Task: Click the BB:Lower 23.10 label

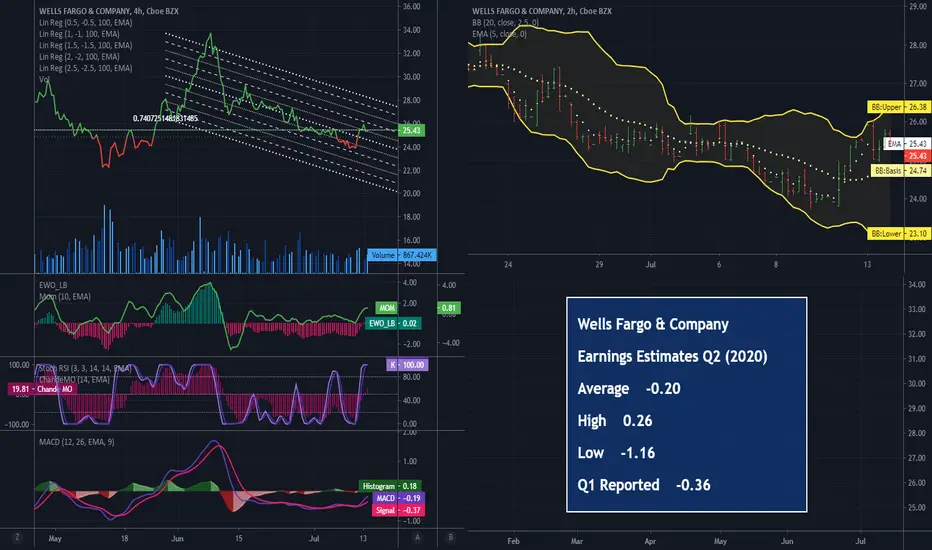Action: (x=899, y=234)
